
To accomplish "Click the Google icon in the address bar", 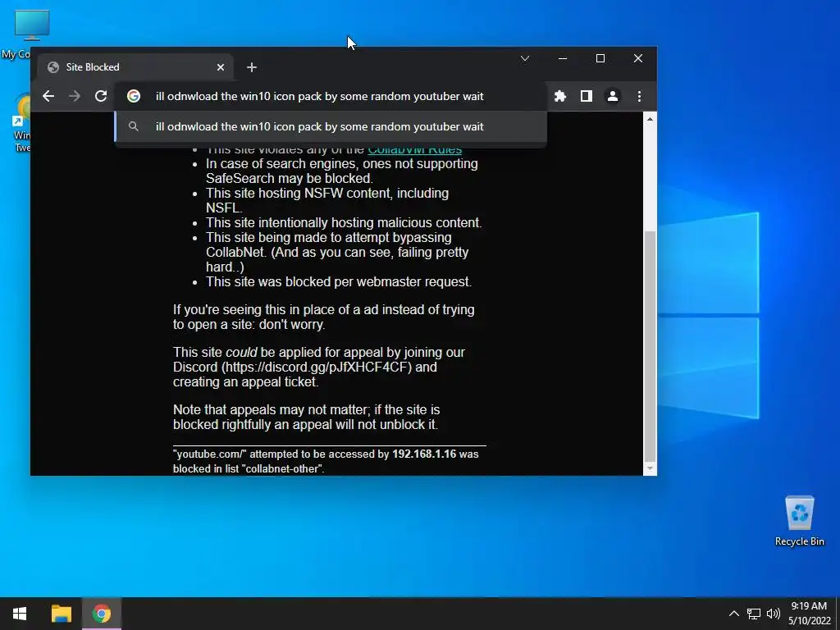I will [134, 97].
